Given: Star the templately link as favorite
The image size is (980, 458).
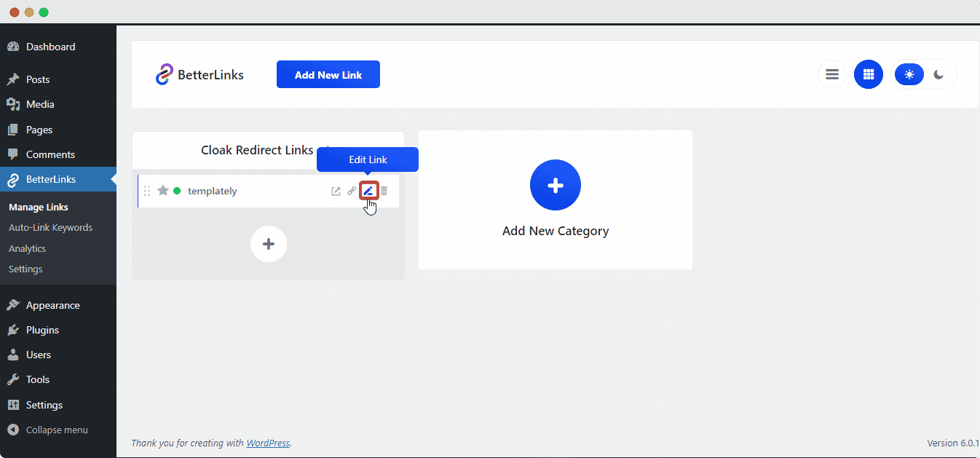Looking at the screenshot, I should coord(162,191).
